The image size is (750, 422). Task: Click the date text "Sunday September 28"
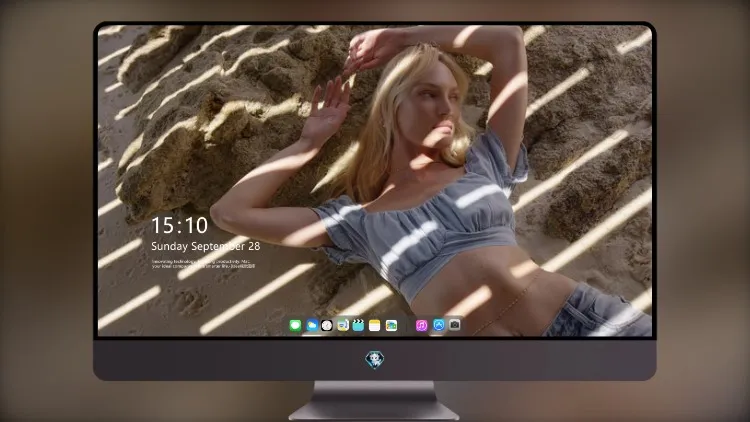tap(206, 246)
